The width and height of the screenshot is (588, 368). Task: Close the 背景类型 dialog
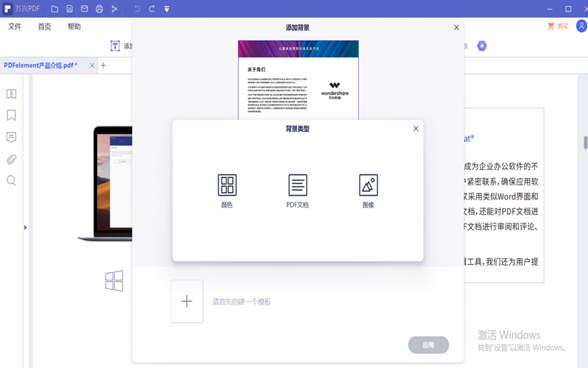tap(415, 129)
